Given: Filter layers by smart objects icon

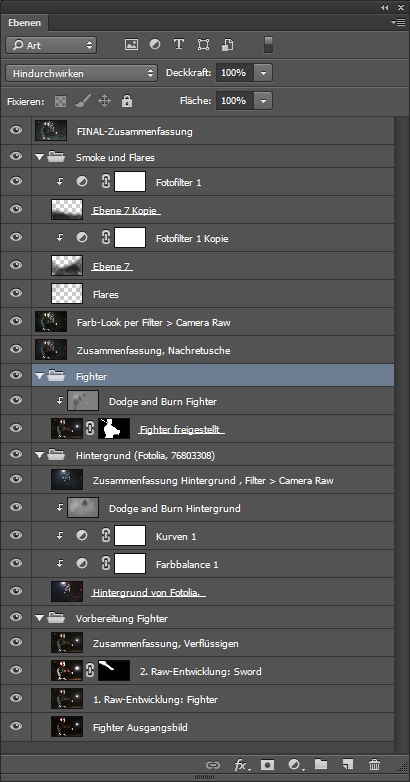Looking at the screenshot, I should click(x=227, y=45).
